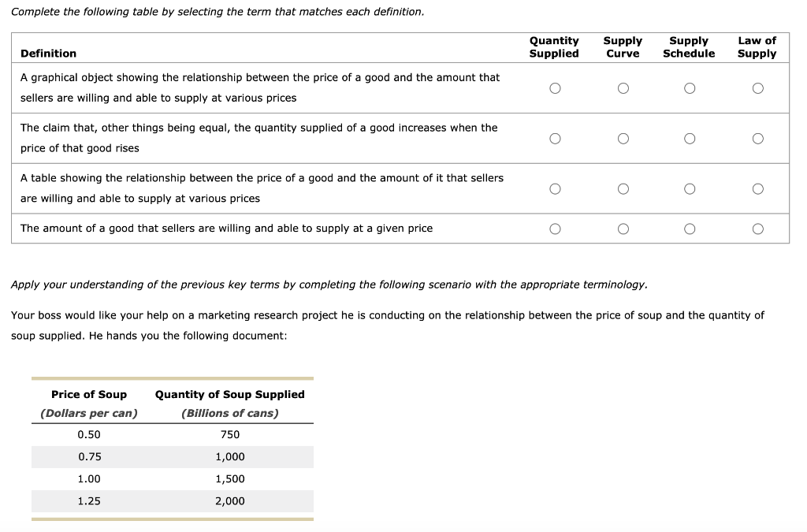Viewport: 807px width, 532px height.
Task: Select Supply Schedule for the table definition
Action: (690, 188)
